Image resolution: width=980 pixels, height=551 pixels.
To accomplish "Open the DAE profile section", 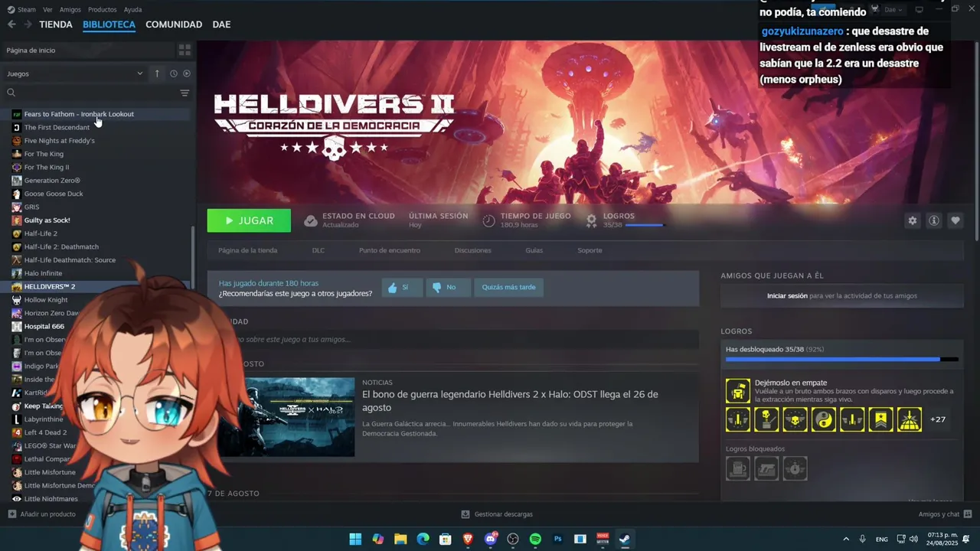I will (x=221, y=24).
